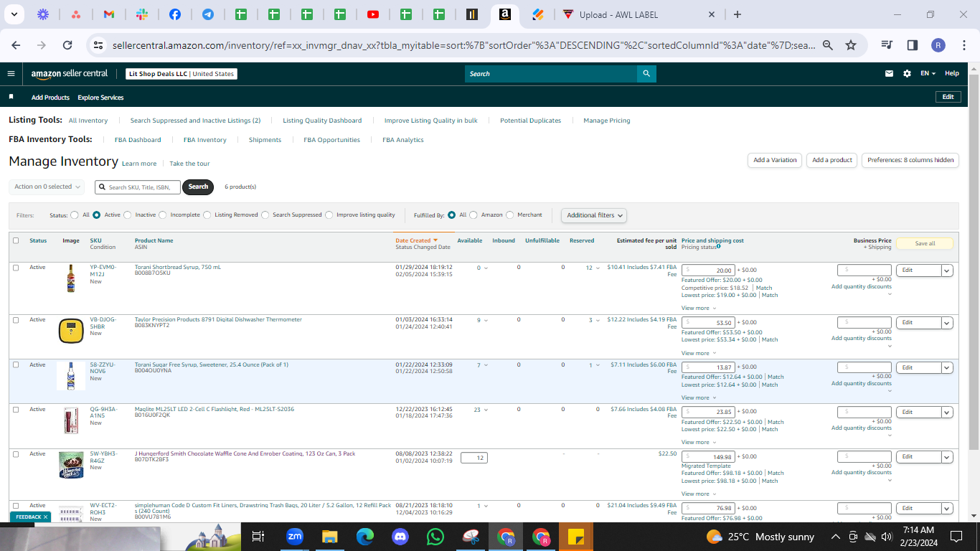Viewport: 980px width, 551px height.
Task: Expand View more under Torani Shortbread pricing
Action: (698, 308)
